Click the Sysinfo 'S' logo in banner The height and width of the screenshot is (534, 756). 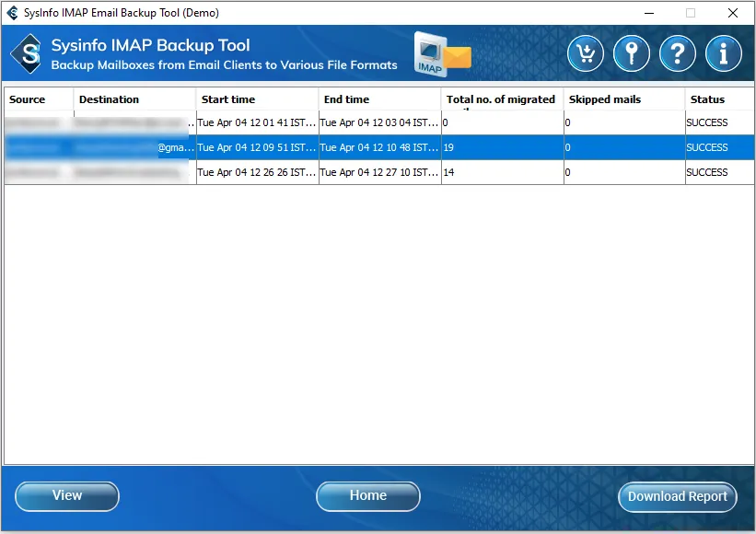click(28, 55)
